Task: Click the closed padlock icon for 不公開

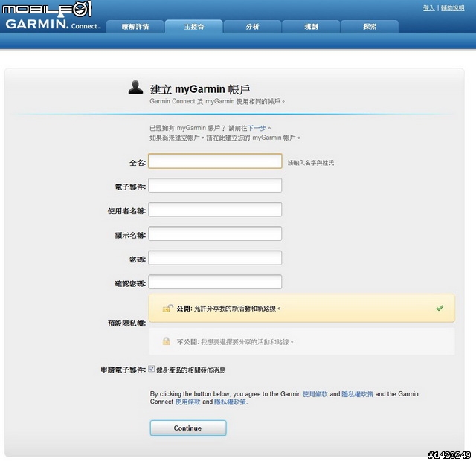Action: [166, 341]
